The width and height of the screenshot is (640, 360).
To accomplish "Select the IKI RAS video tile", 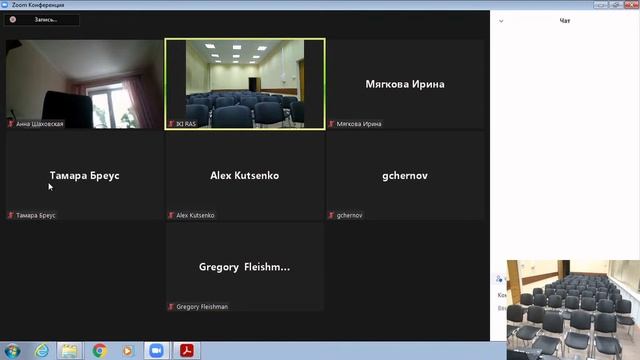I will pyautogui.click(x=245, y=84).
